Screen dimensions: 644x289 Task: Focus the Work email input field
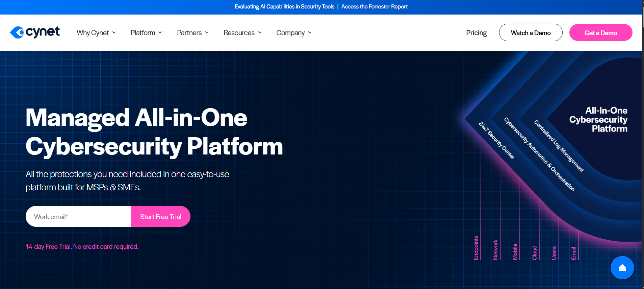79,217
